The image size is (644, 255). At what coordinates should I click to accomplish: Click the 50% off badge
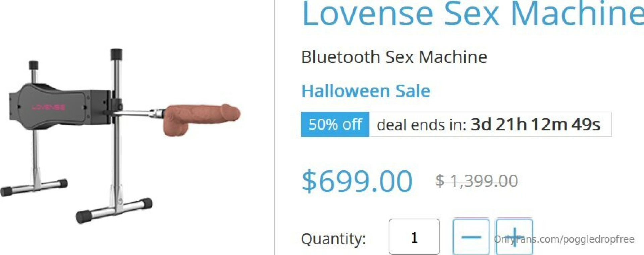pos(335,124)
